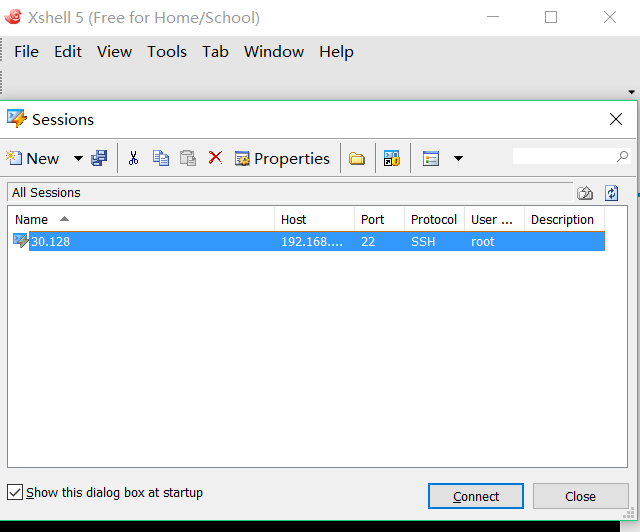Close the Sessions dialog with X
The height and width of the screenshot is (532, 640).
616,119
